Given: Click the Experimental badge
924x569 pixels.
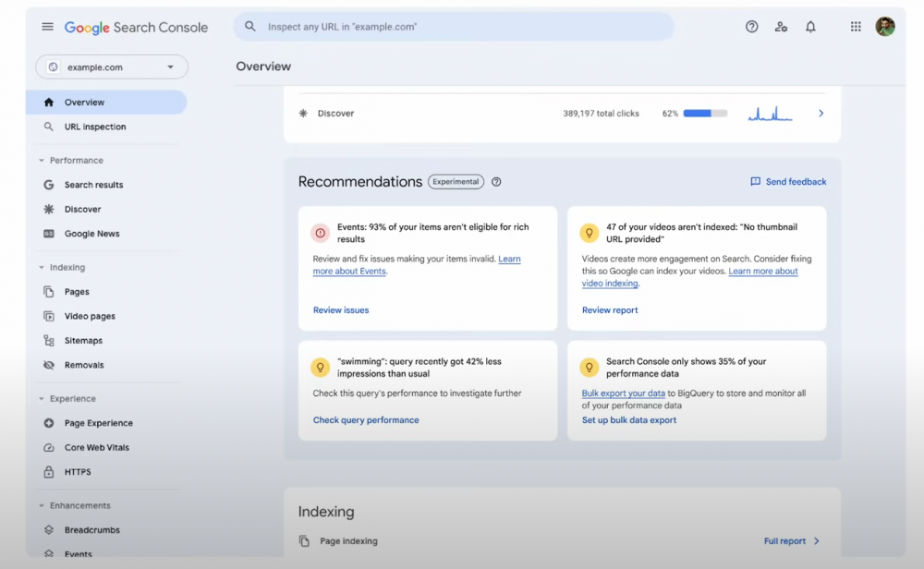Looking at the screenshot, I should tap(456, 182).
